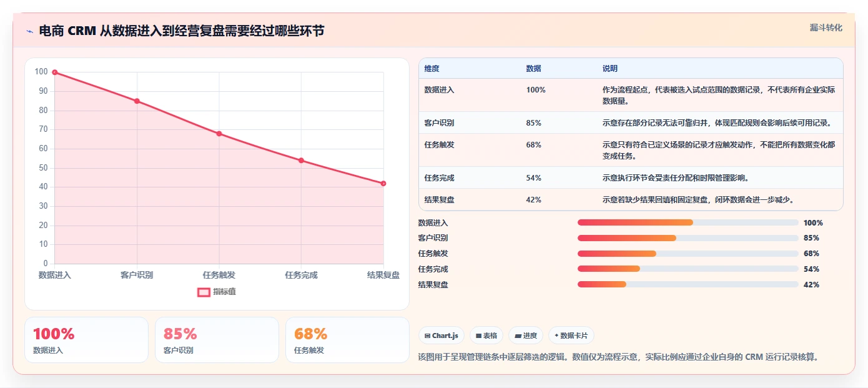
Task: Open the 100% 数据进入 stat card
Action: [x=86, y=340]
